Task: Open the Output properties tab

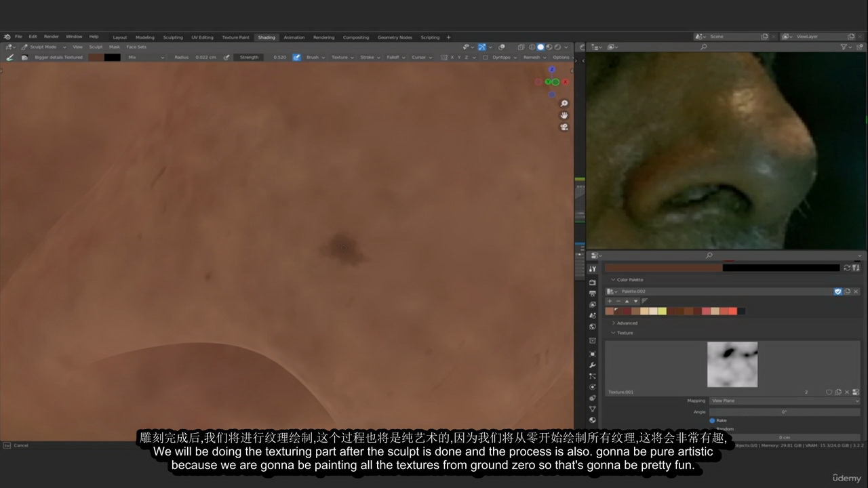Action: [593, 293]
